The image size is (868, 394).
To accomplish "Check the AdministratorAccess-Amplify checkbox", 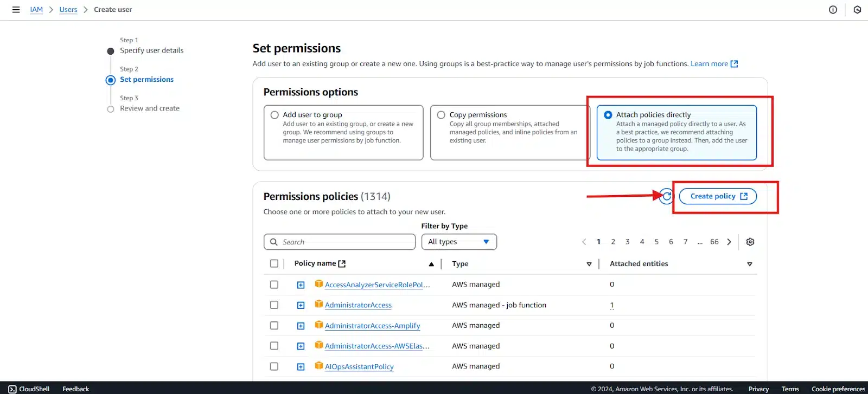I will pyautogui.click(x=274, y=326).
